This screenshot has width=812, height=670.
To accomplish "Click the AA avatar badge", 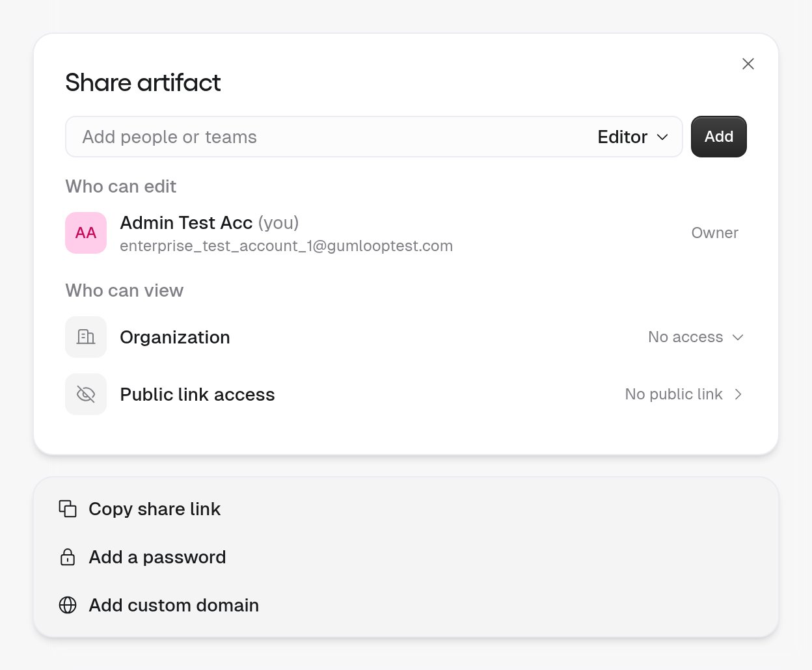I will 86,233.
